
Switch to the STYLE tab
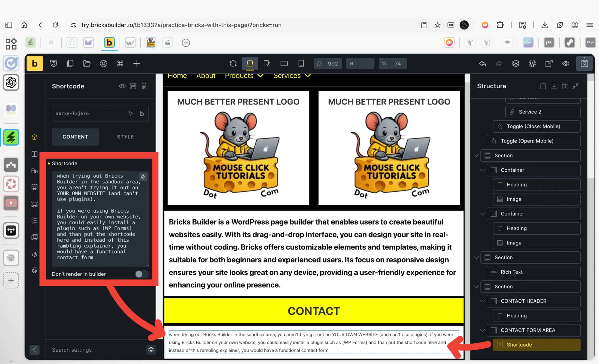[x=125, y=137]
